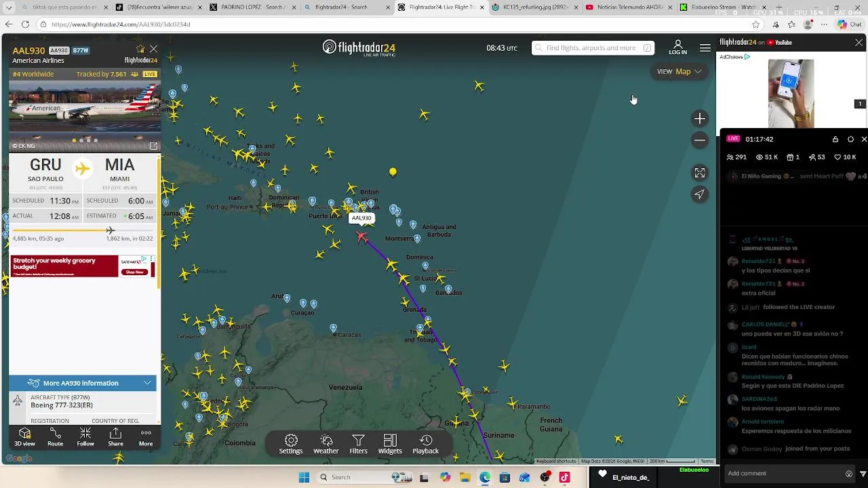Screen dimensions: 868x488
Task: Click Keyboard shortcuts on map footer
Action: point(556,462)
